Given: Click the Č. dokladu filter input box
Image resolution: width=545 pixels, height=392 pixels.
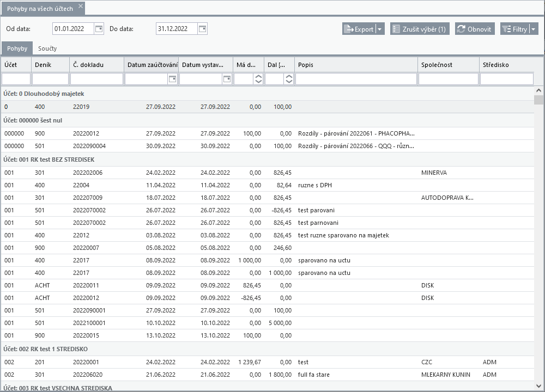Looking at the screenshot, I should click(x=96, y=79).
